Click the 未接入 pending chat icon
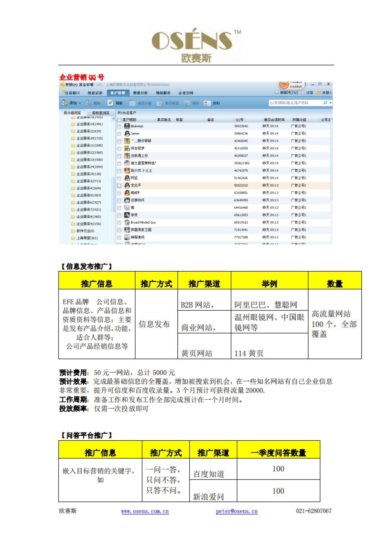 (318, 92)
